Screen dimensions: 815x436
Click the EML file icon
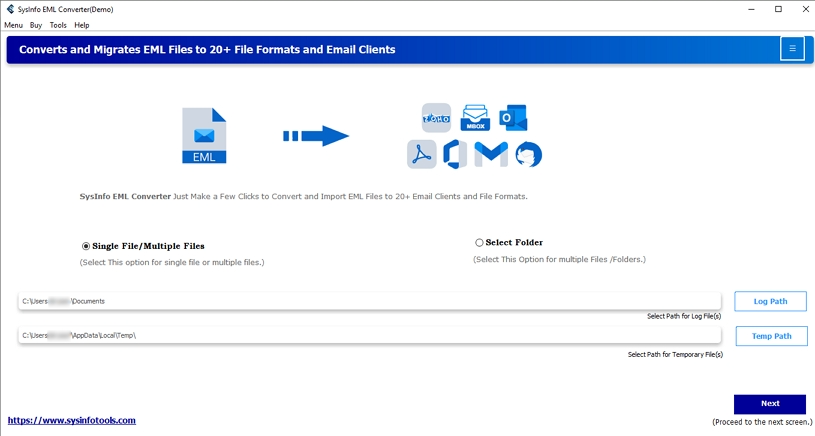click(204, 136)
